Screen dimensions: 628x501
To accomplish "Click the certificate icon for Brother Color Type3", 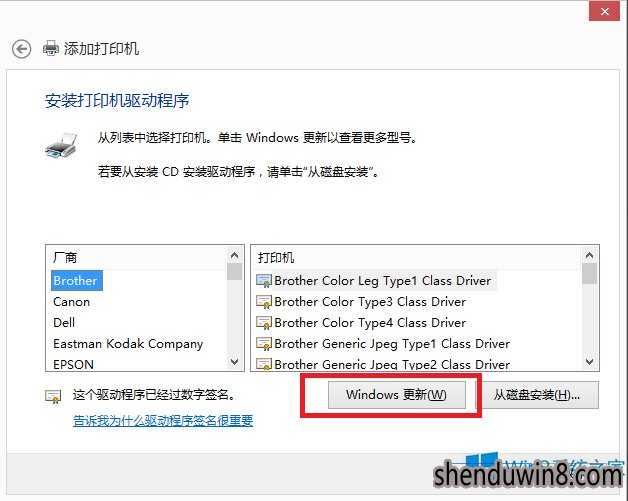I will click(264, 302).
